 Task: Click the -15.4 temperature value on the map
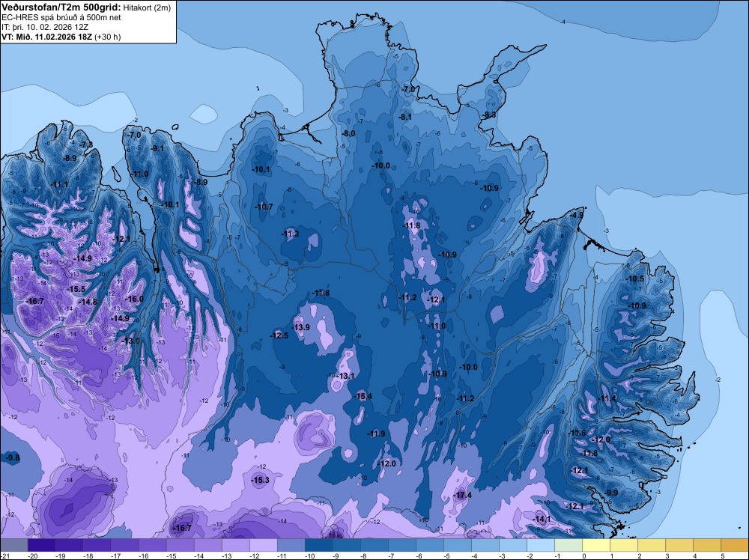tap(363, 396)
